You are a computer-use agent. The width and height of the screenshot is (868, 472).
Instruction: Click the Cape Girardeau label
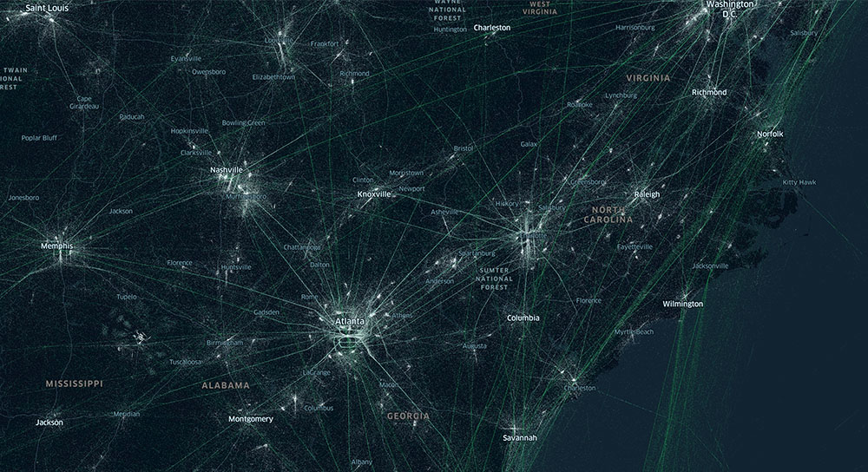(84, 102)
